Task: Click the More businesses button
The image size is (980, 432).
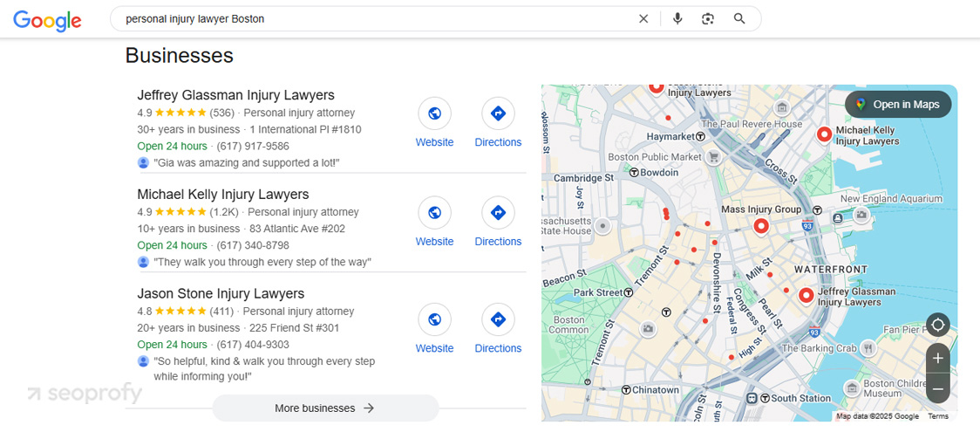Action: coord(325,408)
